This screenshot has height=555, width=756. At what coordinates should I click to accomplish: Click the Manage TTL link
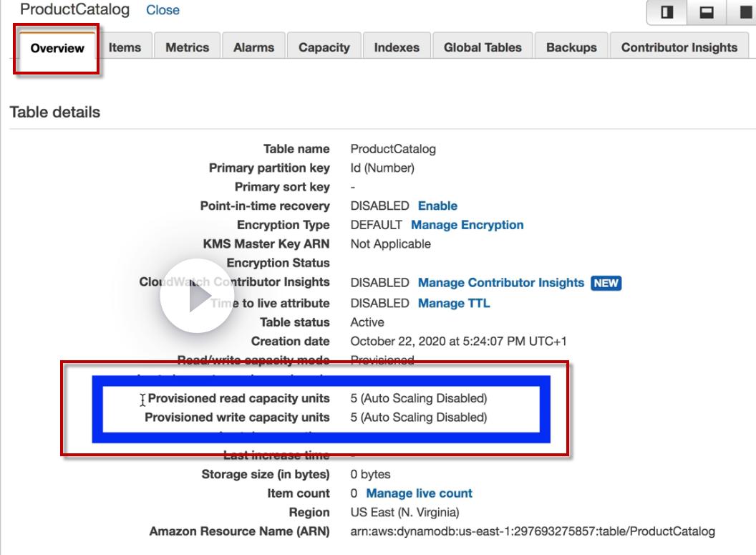454,303
